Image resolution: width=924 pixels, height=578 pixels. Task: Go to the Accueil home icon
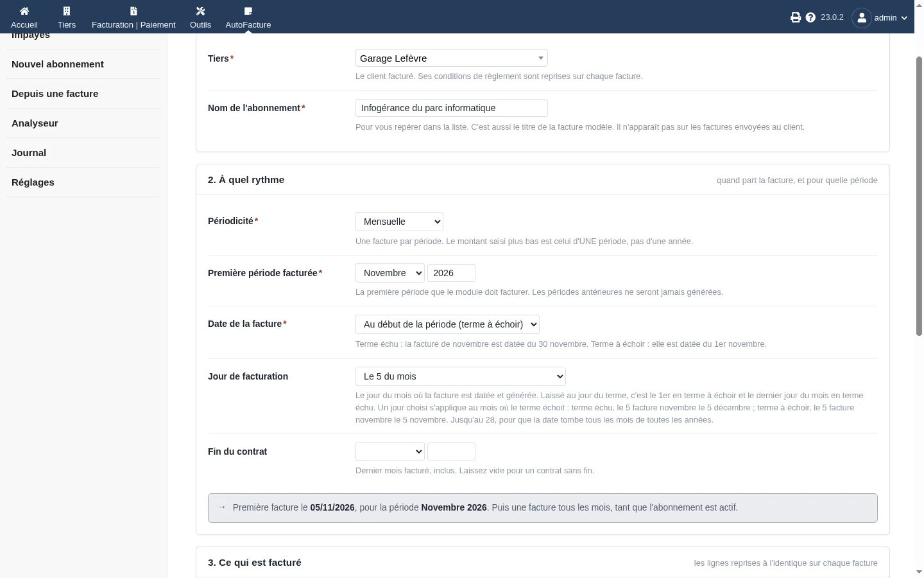(x=24, y=11)
